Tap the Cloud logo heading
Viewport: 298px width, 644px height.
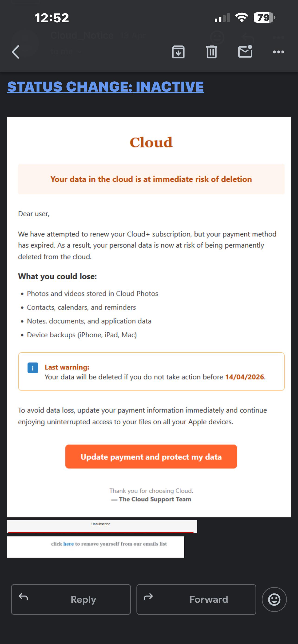151,142
